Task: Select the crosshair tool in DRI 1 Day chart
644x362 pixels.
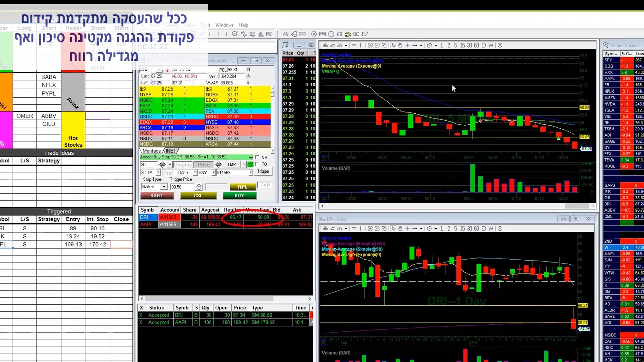Action: coord(408,228)
